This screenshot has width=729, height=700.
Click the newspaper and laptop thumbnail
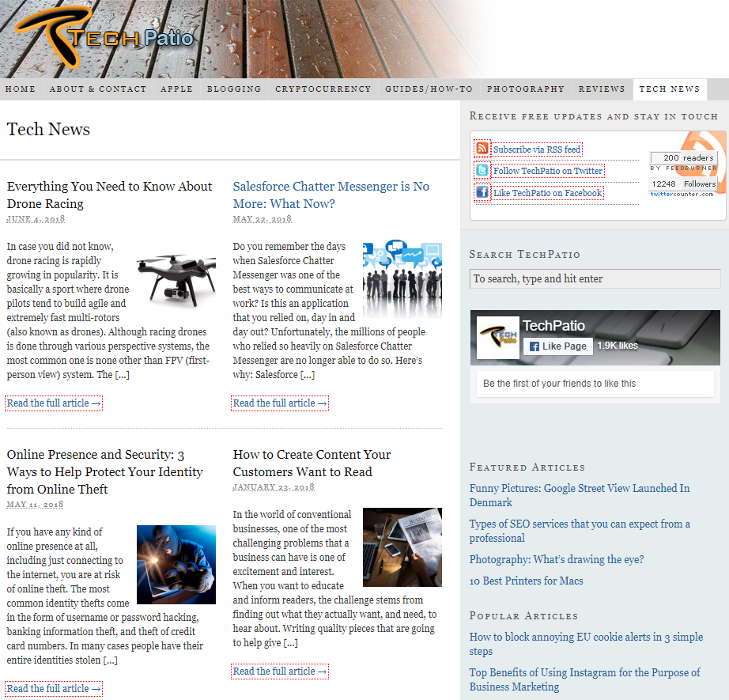coord(402,547)
